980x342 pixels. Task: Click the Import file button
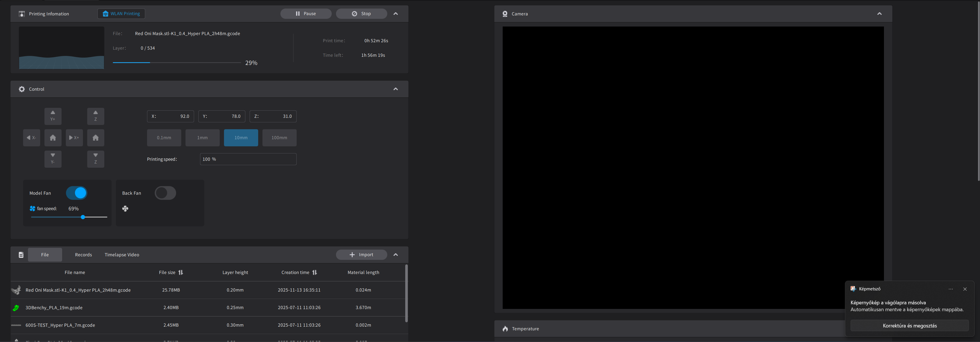pos(361,255)
